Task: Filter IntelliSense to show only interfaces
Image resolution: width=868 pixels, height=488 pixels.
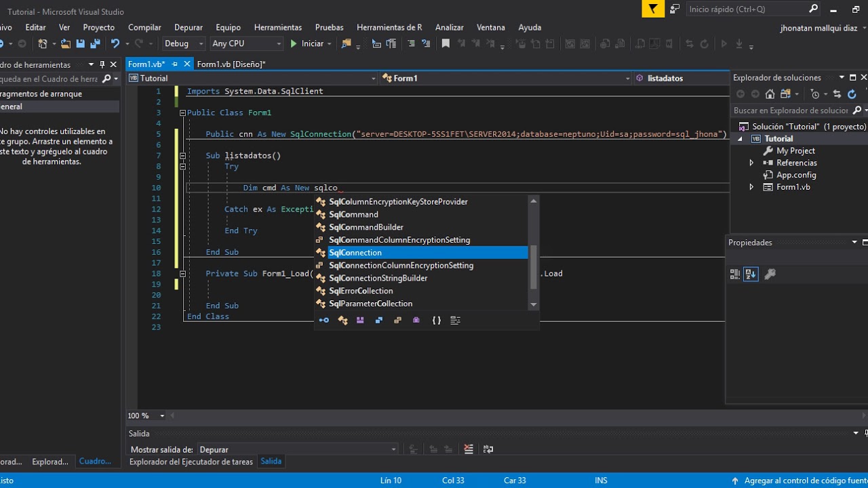Action: coord(324,320)
